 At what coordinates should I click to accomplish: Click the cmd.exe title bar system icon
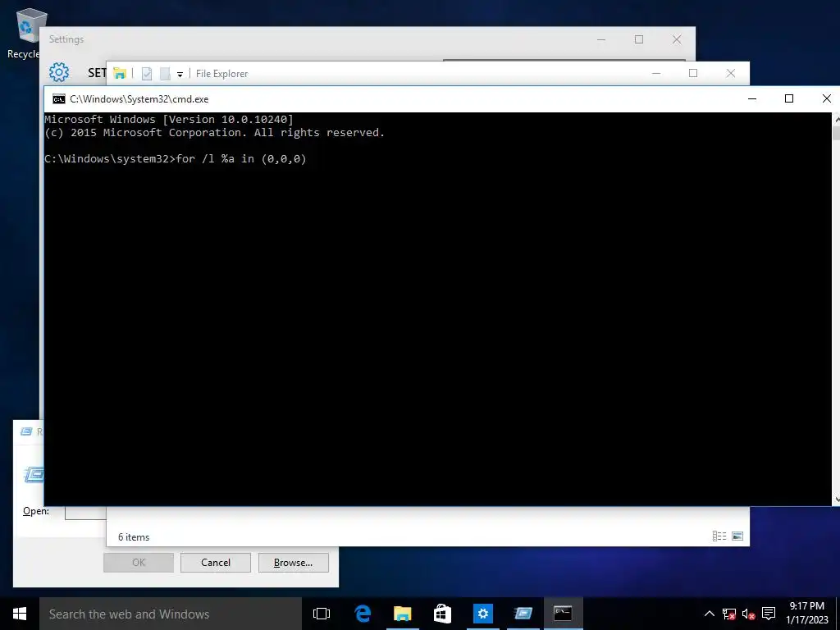(59, 99)
